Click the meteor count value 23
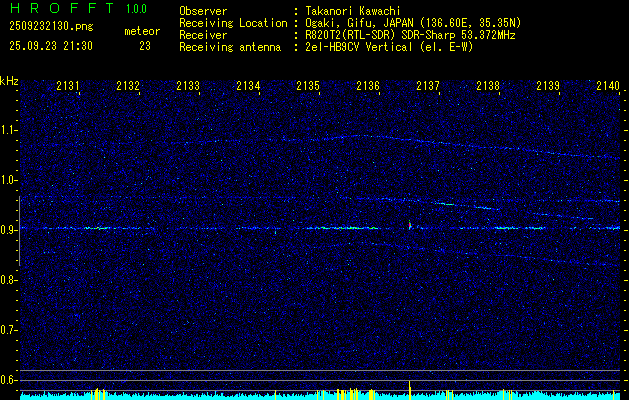The image size is (629, 400). pos(145,46)
